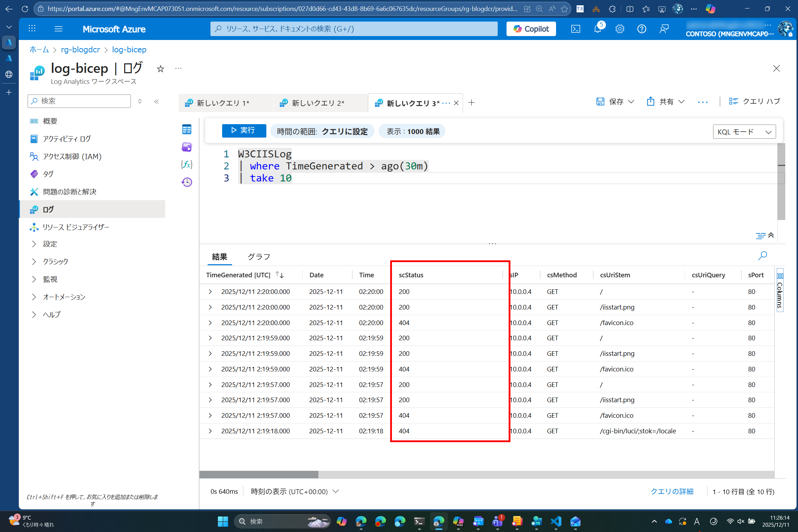Image resolution: width=798 pixels, height=532 pixels.
Task: Open the notifications bell
Action: pos(597,29)
